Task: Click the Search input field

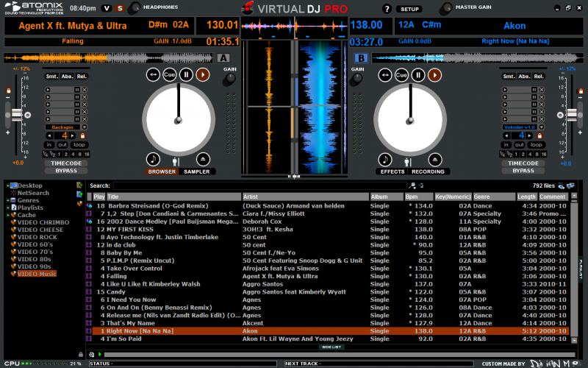Action: click(x=259, y=185)
